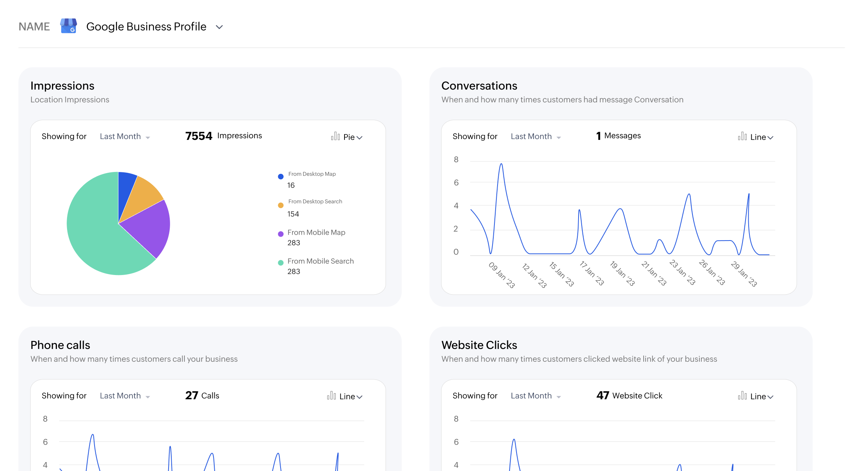
Task: Click the 17 Jan '23 axis label
Action: 592,273
